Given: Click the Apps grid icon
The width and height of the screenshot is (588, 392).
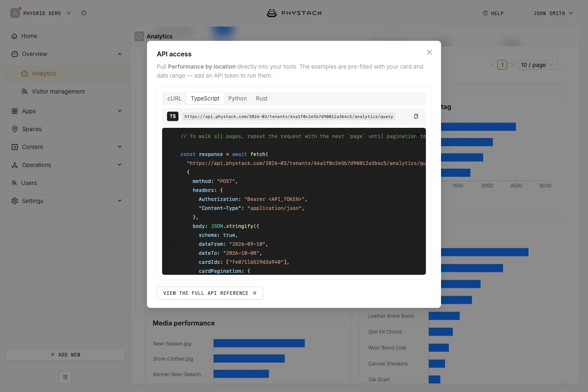Looking at the screenshot, I should tap(15, 111).
